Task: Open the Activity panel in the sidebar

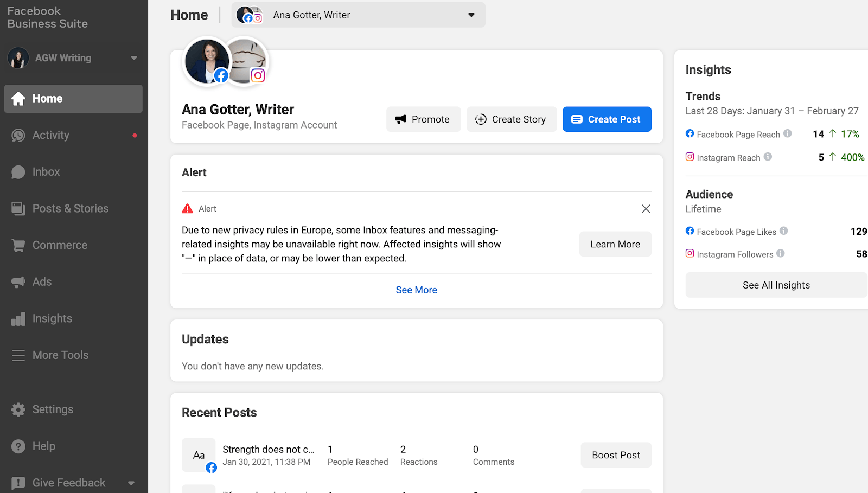Action: [50, 135]
